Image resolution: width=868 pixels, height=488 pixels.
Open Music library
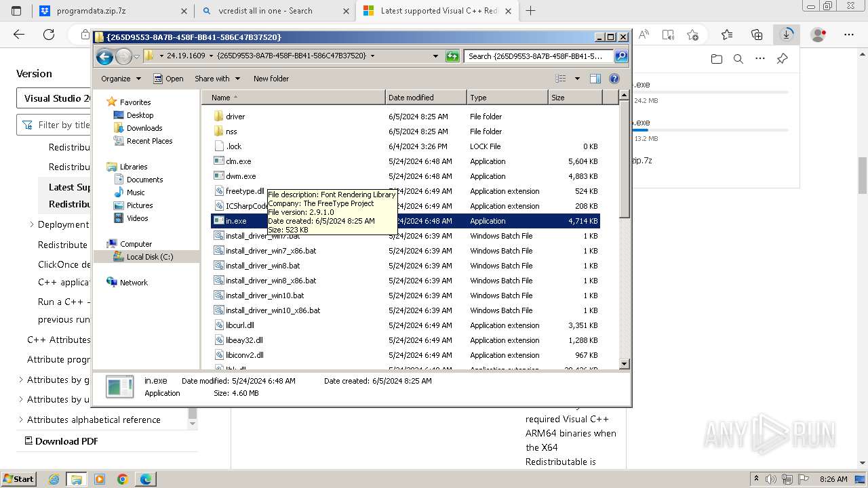click(x=136, y=192)
